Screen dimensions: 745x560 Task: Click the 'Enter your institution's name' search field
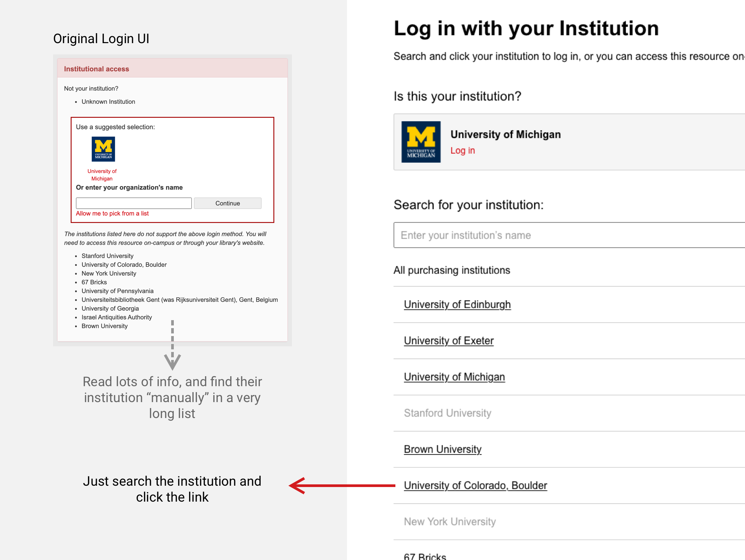tap(569, 235)
